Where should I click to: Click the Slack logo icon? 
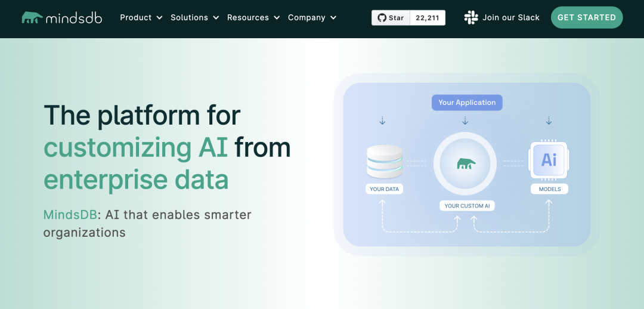coord(471,18)
